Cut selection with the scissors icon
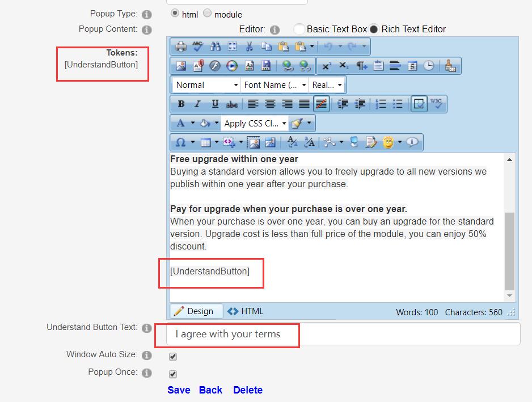The image size is (532, 402). point(250,46)
